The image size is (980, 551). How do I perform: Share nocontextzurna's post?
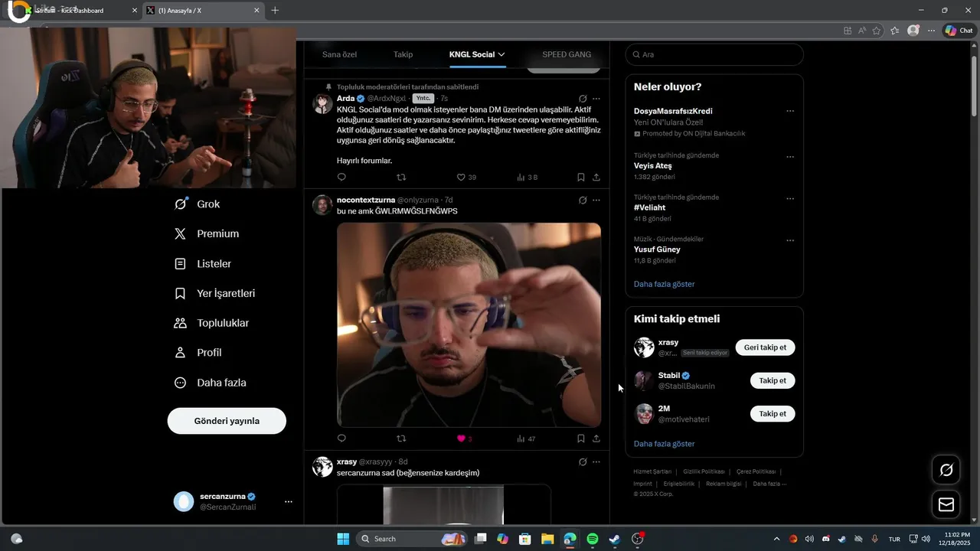tap(596, 439)
